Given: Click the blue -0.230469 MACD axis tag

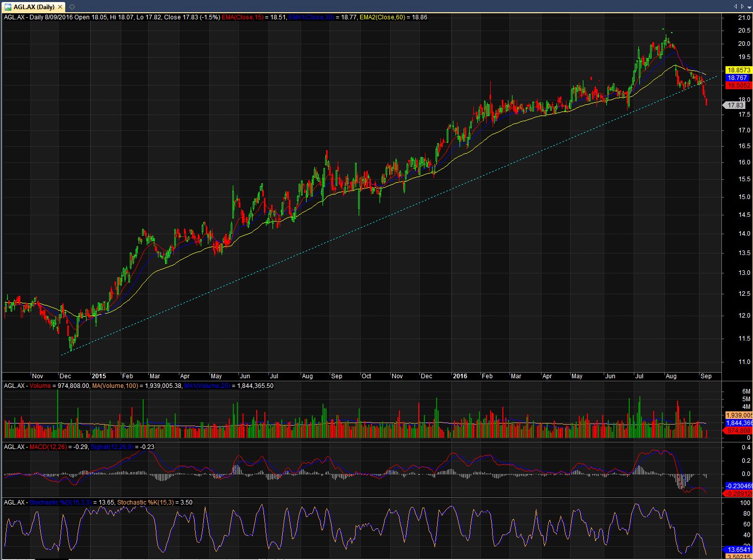Looking at the screenshot, I should [x=738, y=486].
